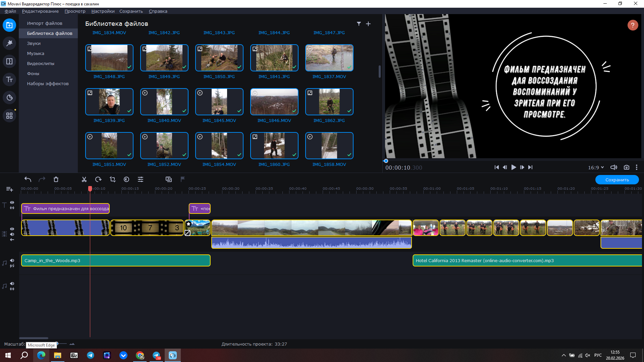
Task: Open the Titles tab in left sidebar
Action: point(9,79)
